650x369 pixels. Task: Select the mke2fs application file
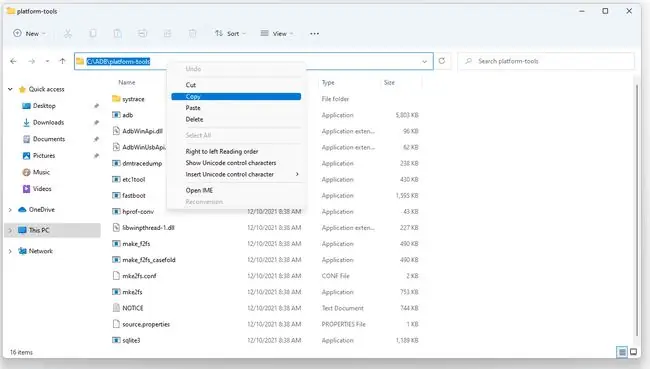tap(132, 292)
